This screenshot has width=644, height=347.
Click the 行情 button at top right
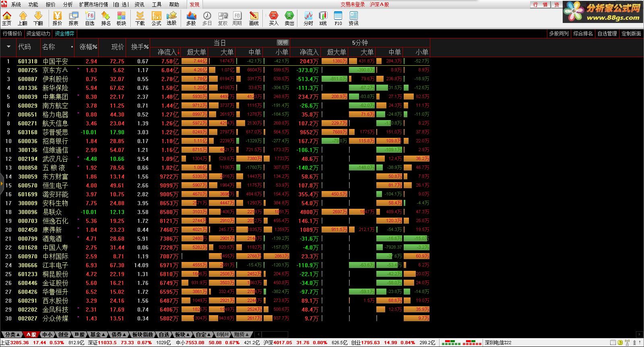[x=541, y=4]
